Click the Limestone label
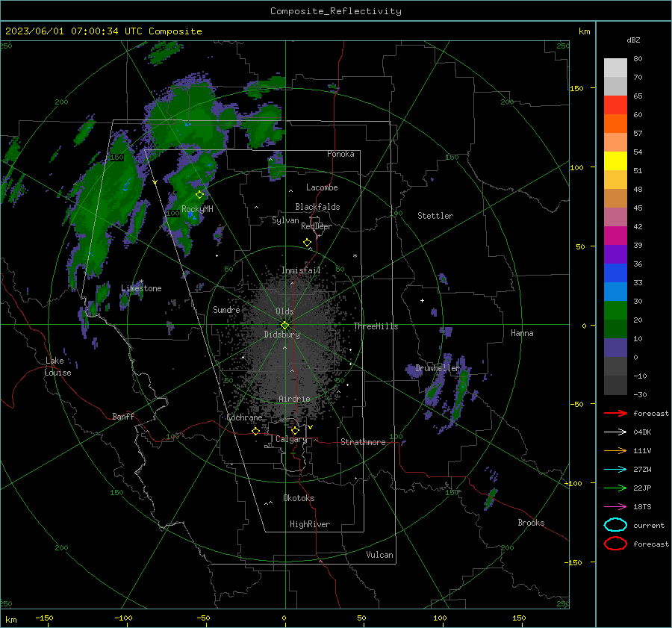The width and height of the screenshot is (672, 628). (x=141, y=288)
